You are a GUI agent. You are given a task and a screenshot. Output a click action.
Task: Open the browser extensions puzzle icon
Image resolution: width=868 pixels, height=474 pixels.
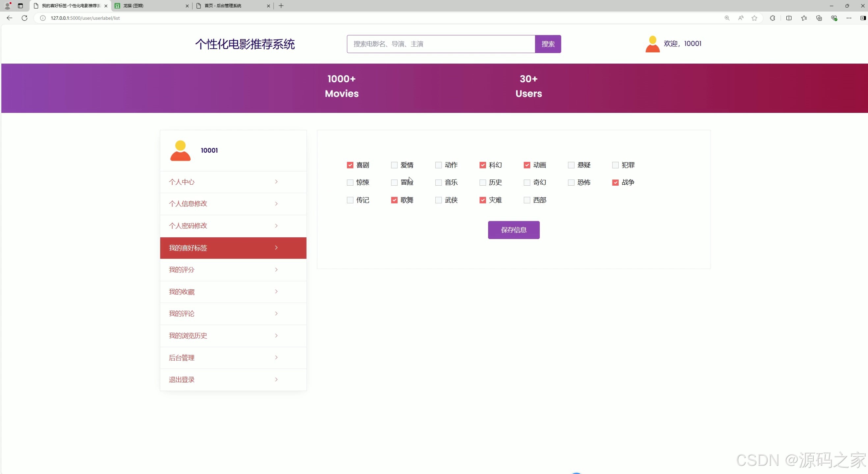772,18
